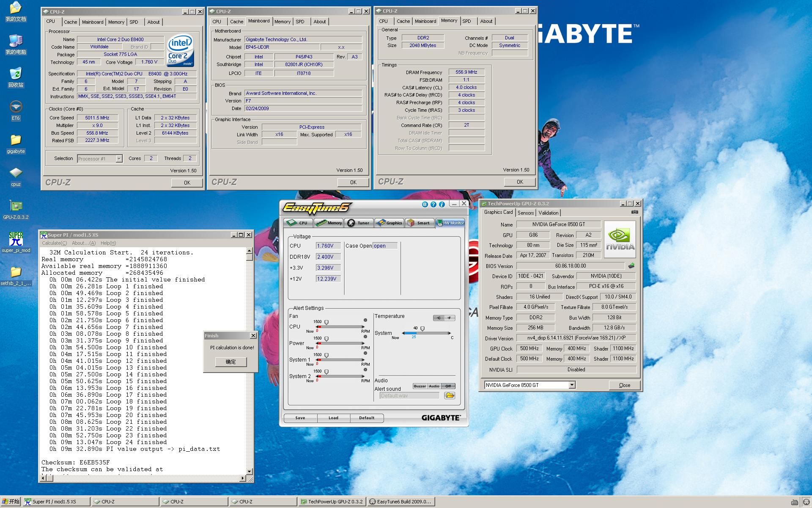The height and width of the screenshot is (508, 812).
Task: Expand GPU-Z graphics card dropdown
Action: pyautogui.click(x=572, y=385)
